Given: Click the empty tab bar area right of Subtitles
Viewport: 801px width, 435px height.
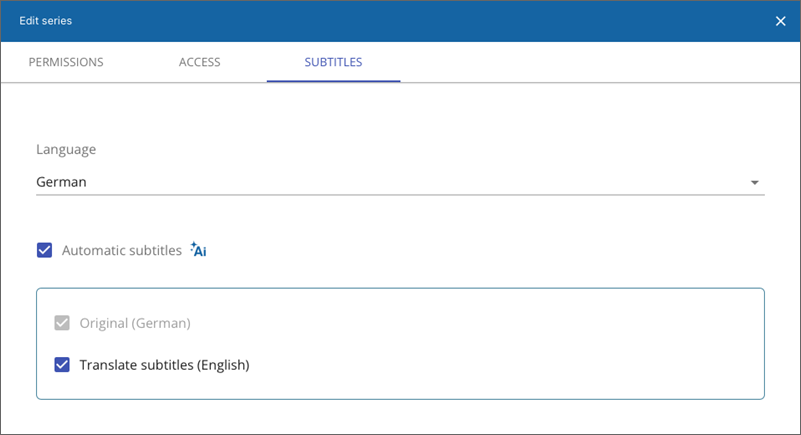Looking at the screenshot, I should pyautogui.click(x=600, y=62).
